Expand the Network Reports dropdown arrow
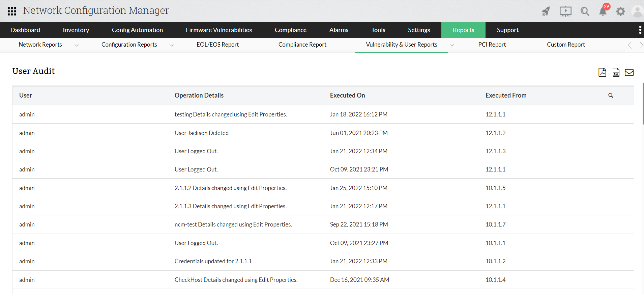 tap(77, 45)
